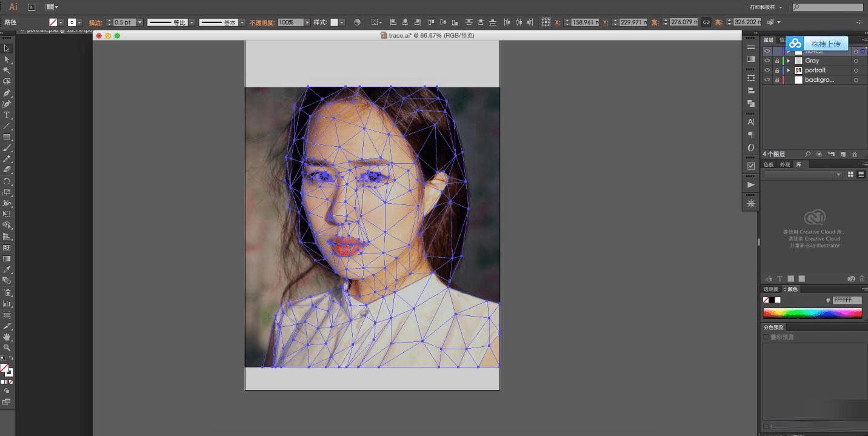
Task: Pick a color from the spectrum bar
Action: [x=812, y=314]
